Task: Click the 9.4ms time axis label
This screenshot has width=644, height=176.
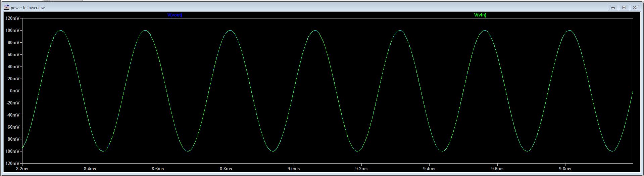Action: point(429,169)
